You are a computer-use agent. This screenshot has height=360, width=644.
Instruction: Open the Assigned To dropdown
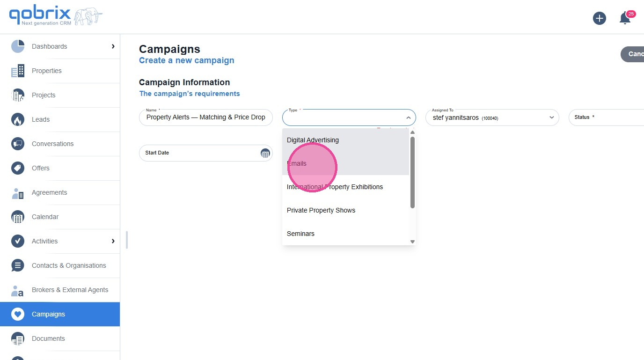[x=492, y=118]
